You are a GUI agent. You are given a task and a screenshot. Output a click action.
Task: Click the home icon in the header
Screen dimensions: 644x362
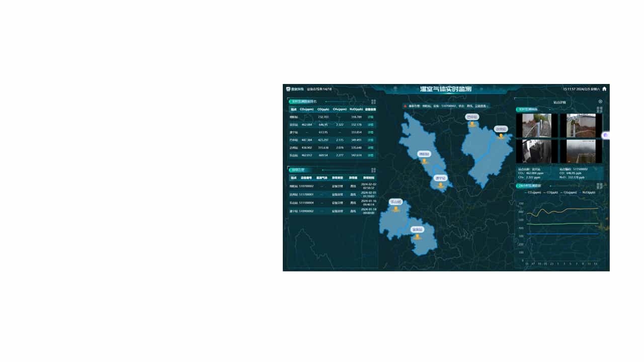[604, 89]
